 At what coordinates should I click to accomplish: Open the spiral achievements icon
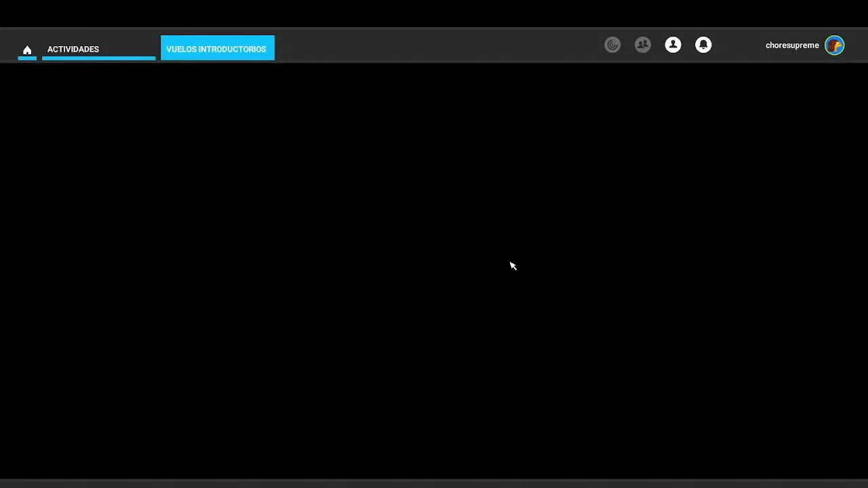(x=612, y=45)
